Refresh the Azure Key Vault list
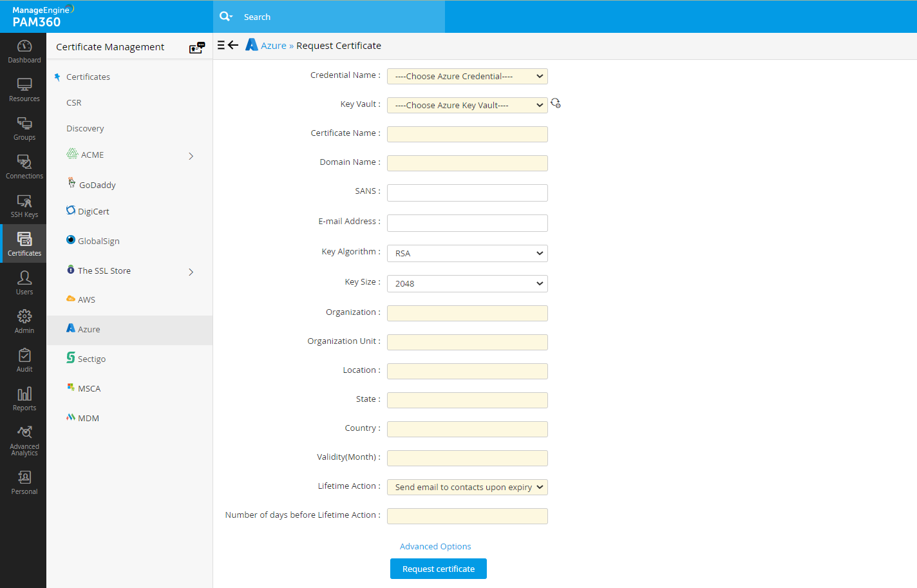The height and width of the screenshot is (588, 917). pyautogui.click(x=555, y=103)
